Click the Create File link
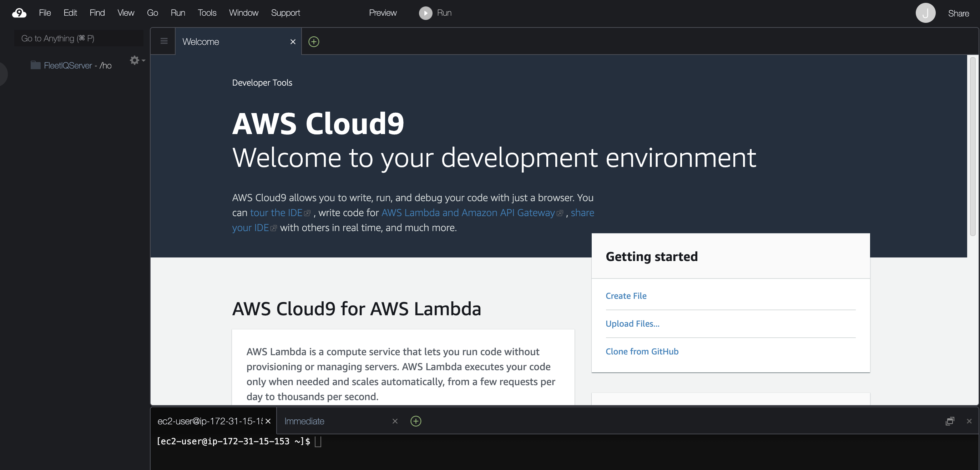Screen dimensions: 980x470 (626, 296)
